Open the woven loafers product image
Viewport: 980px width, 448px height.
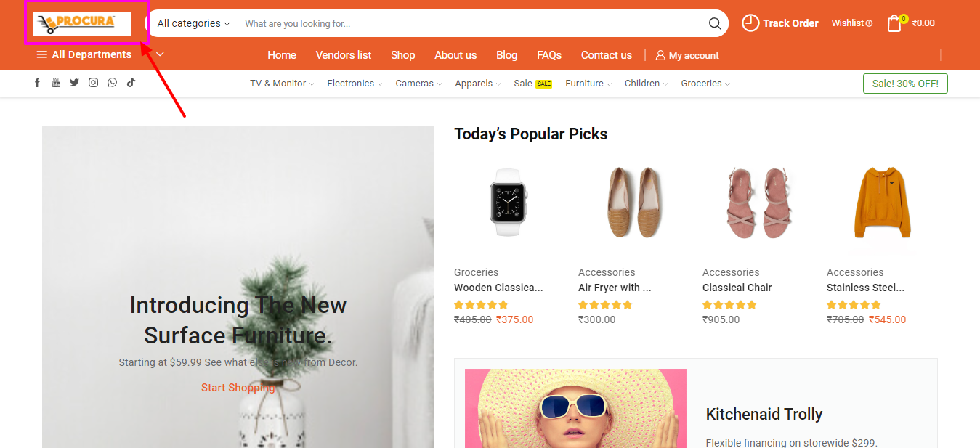point(633,202)
